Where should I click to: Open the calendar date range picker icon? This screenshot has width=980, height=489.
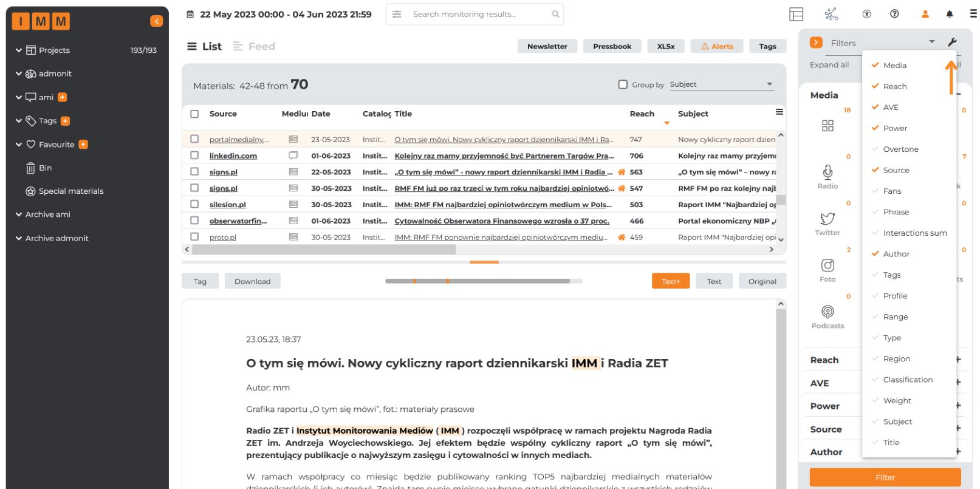pos(190,14)
